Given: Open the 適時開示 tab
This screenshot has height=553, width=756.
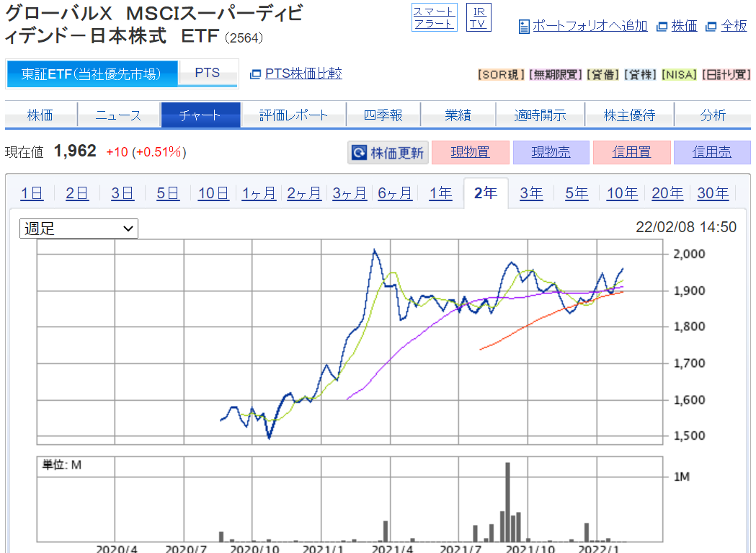Looking at the screenshot, I should click(x=540, y=115).
